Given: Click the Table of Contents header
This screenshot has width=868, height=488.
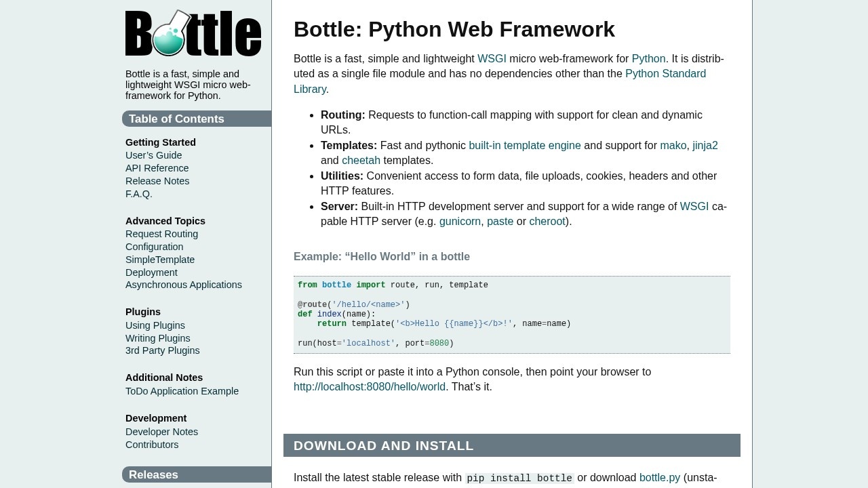Looking at the screenshot, I should (197, 119).
